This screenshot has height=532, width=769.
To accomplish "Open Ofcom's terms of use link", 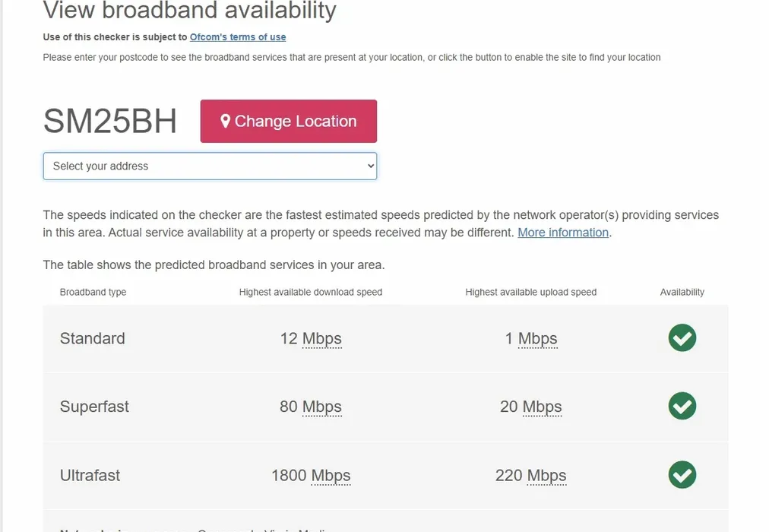I will click(238, 36).
